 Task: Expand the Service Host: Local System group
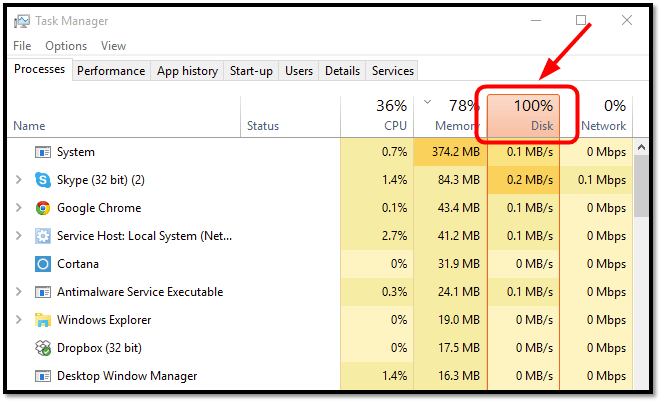pyautogui.click(x=19, y=236)
